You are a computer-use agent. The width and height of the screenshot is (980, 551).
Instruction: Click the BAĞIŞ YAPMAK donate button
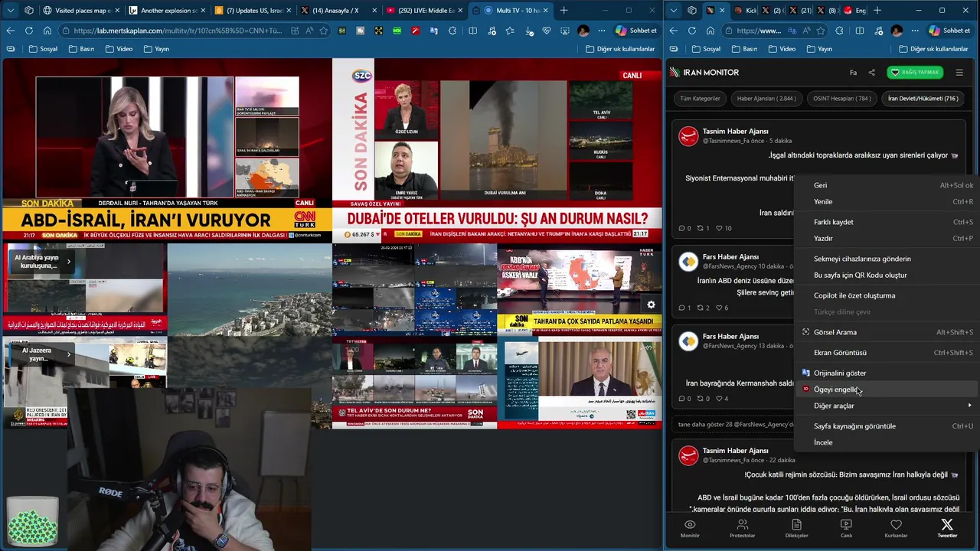pyautogui.click(x=914, y=73)
